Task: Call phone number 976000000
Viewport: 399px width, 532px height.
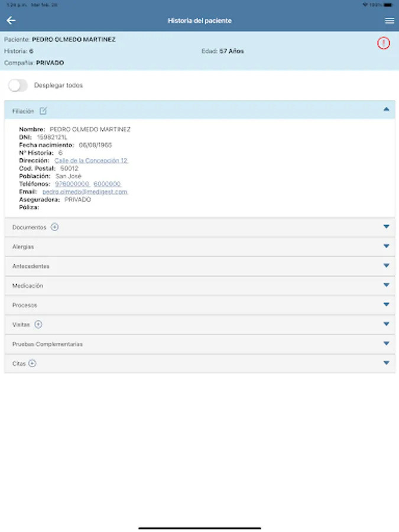Action: coord(72,184)
